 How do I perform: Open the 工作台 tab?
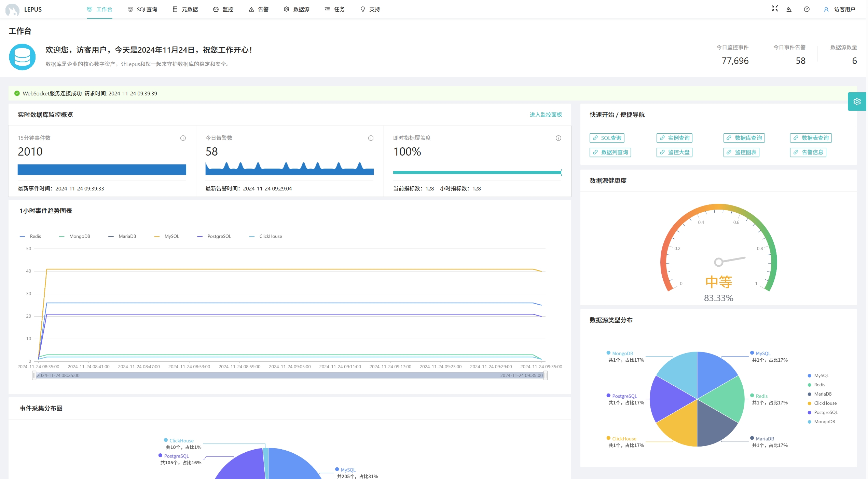click(x=99, y=9)
